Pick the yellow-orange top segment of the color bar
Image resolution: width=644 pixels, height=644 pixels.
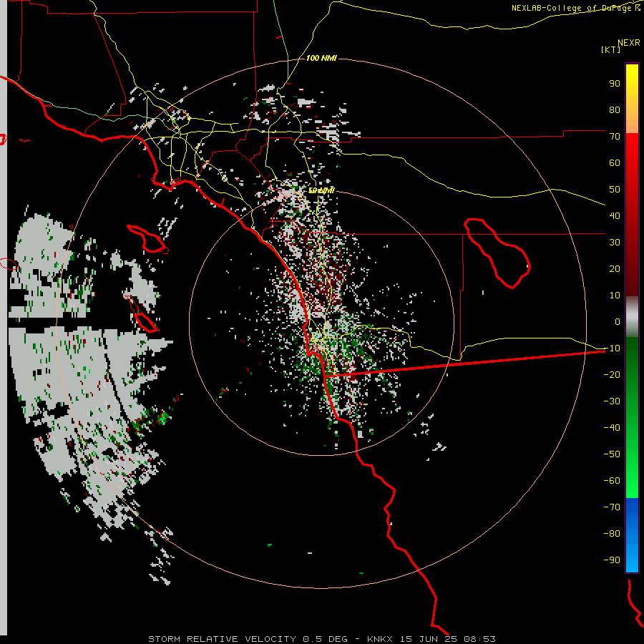pyautogui.click(x=632, y=99)
